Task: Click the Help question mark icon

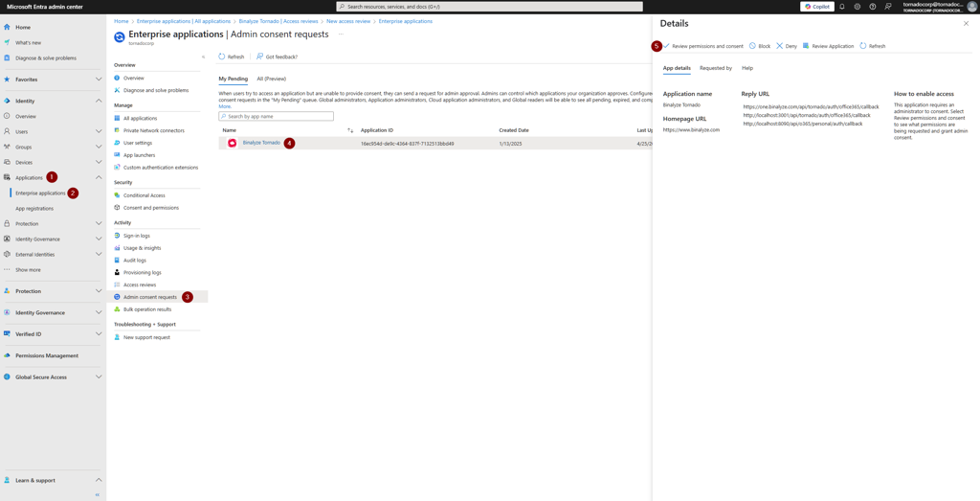Action: point(873,7)
